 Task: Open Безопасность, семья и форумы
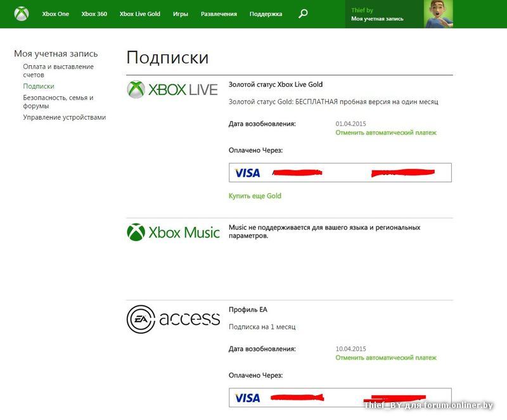[x=58, y=101]
